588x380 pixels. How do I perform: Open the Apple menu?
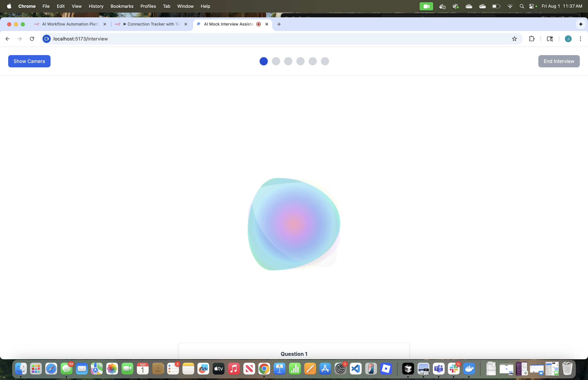[9, 6]
